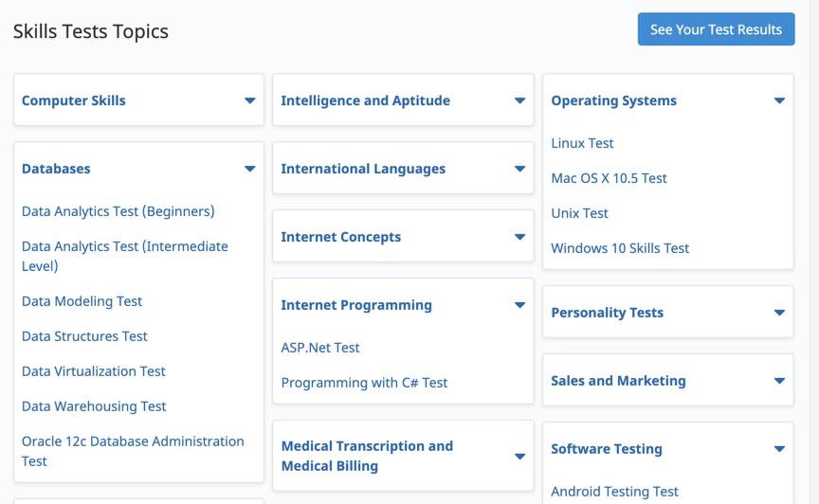Select Oracle 12c Database Administration Test
Image resolution: width=819 pixels, height=504 pixels.
pos(133,451)
